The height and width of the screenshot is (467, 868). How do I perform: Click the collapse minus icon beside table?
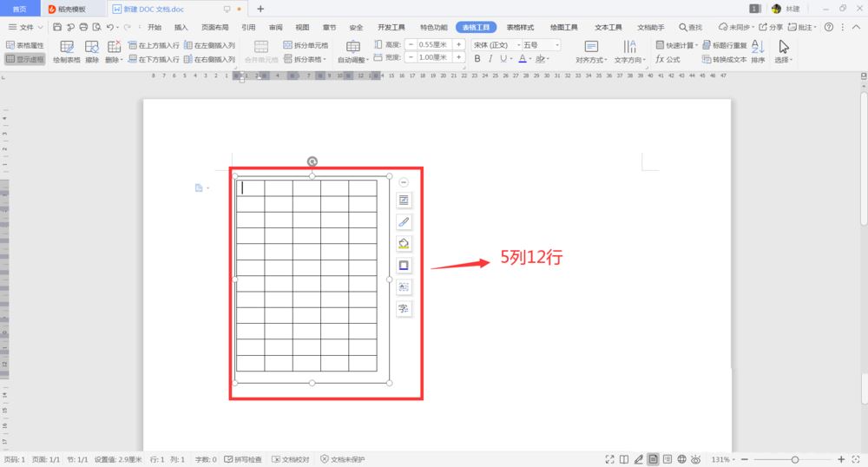point(404,182)
